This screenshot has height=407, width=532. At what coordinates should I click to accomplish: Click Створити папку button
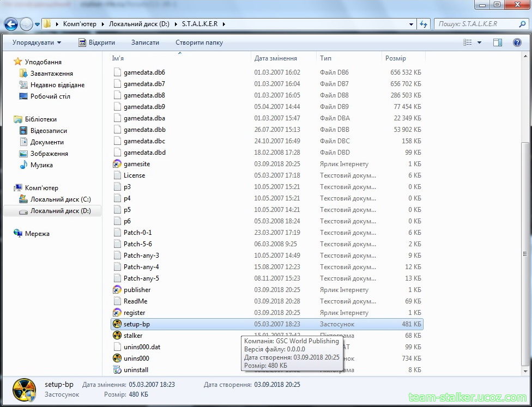199,42
